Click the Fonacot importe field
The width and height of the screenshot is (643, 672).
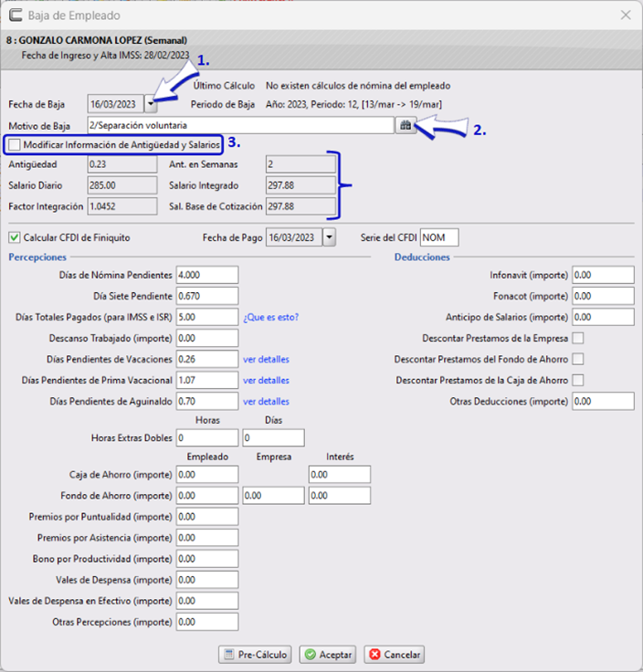(x=603, y=296)
